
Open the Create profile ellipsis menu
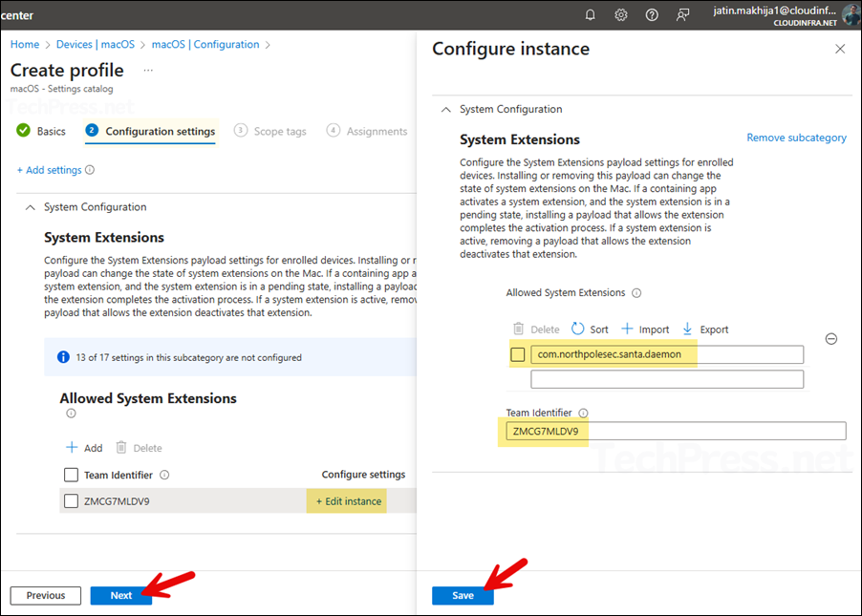pos(148,71)
